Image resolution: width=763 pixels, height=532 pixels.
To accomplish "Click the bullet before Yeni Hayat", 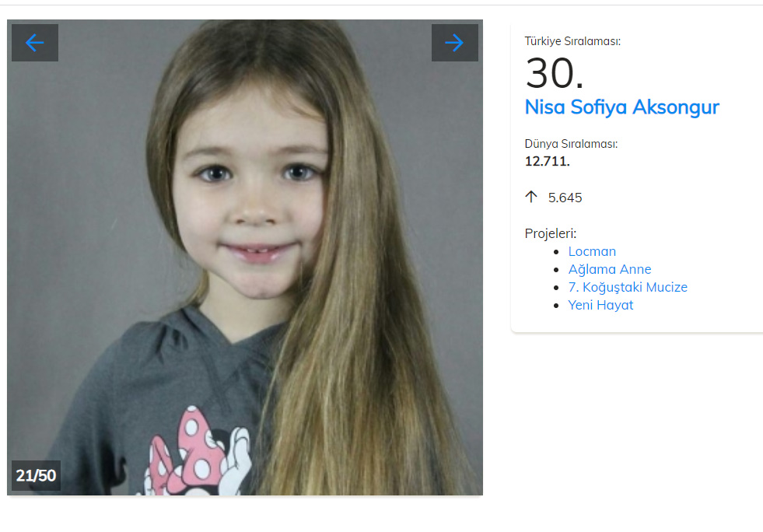I will [556, 306].
